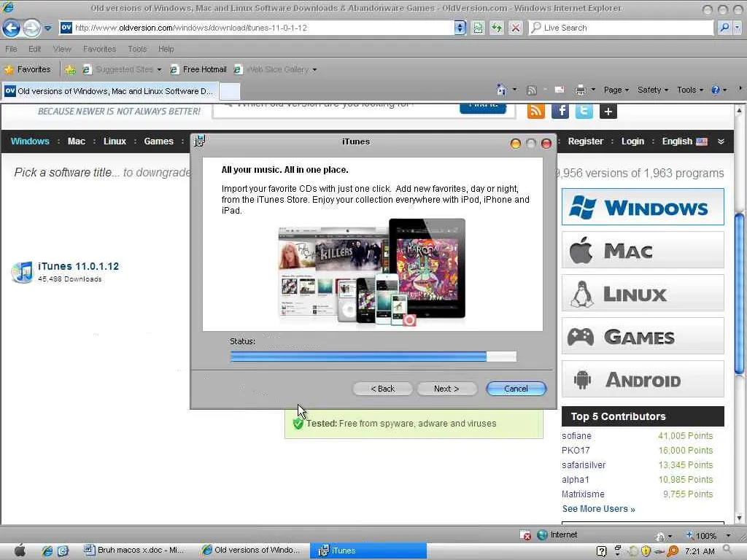Open a new blank tab

(x=230, y=91)
